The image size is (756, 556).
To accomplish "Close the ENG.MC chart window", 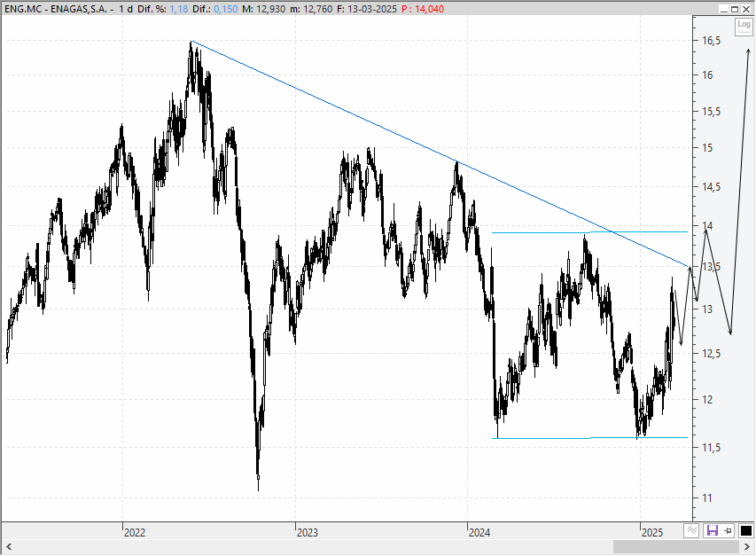I will [x=746, y=9].
